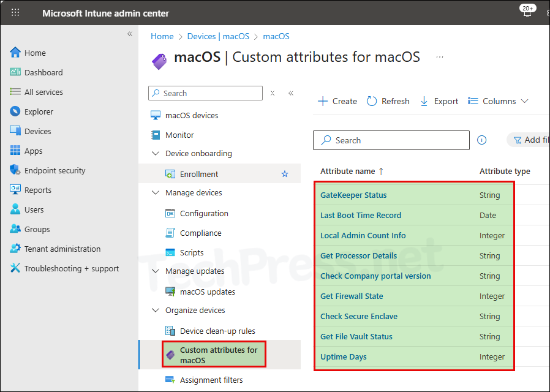Screen dimensions: 550x392
Task: Sort by Attribute name column header
Action: point(352,171)
